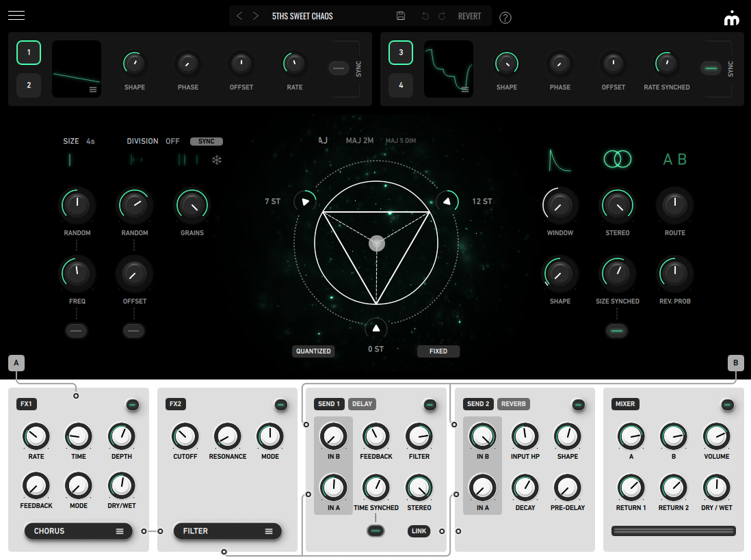Click the help question mark icon
The width and height of the screenshot is (751, 560).
click(505, 18)
